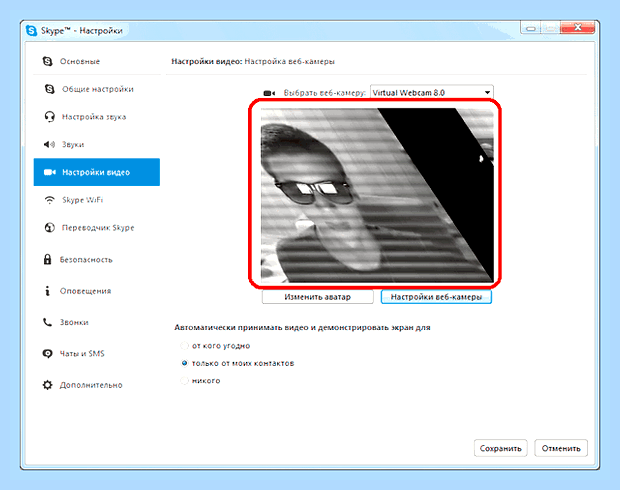Click the camera icon beside Выбрать веб-камеру
Screen dimensions: 620x490
point(269,93)
